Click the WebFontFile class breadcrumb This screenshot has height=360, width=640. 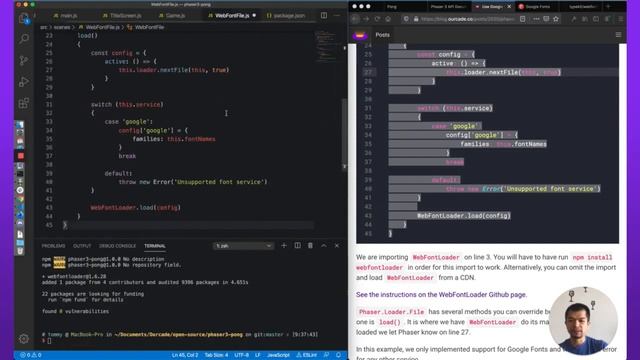(149, 27)
